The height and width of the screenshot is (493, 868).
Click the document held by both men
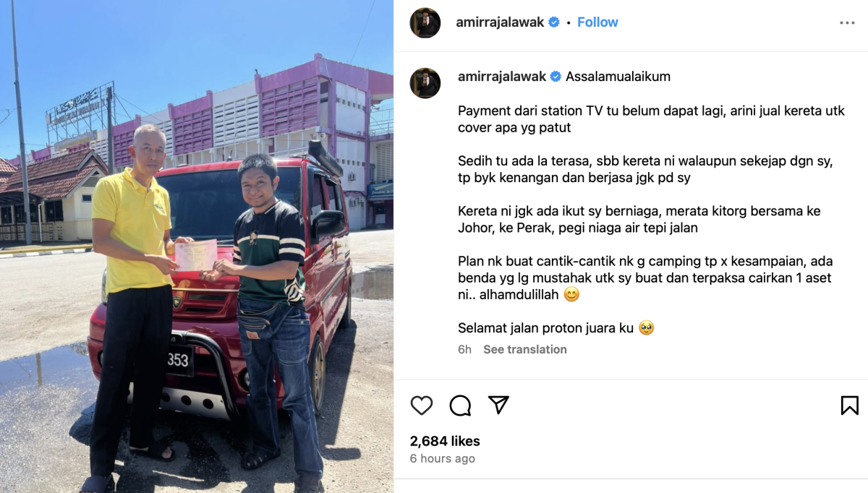click(x=195, y=255)
